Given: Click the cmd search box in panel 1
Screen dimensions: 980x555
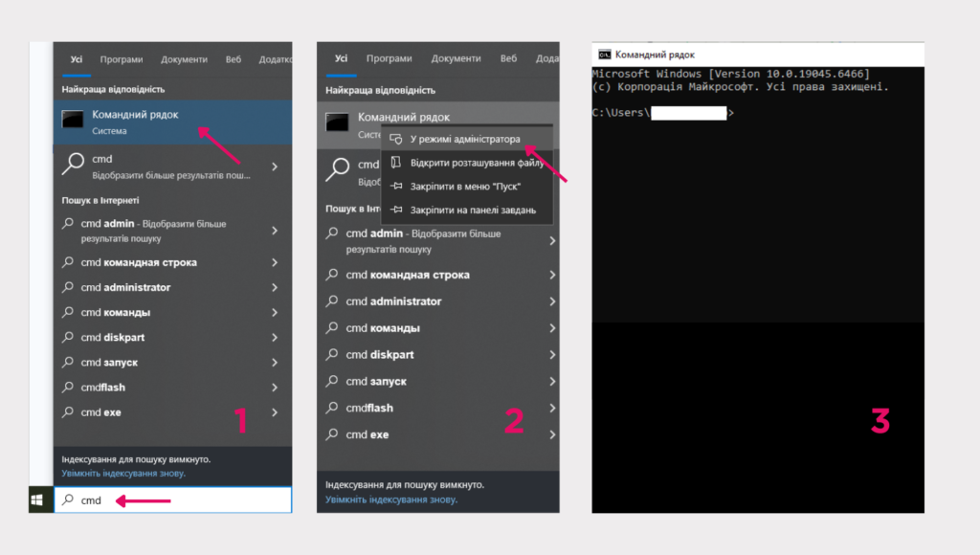Looking at the screenshot, I should point(173,500).
